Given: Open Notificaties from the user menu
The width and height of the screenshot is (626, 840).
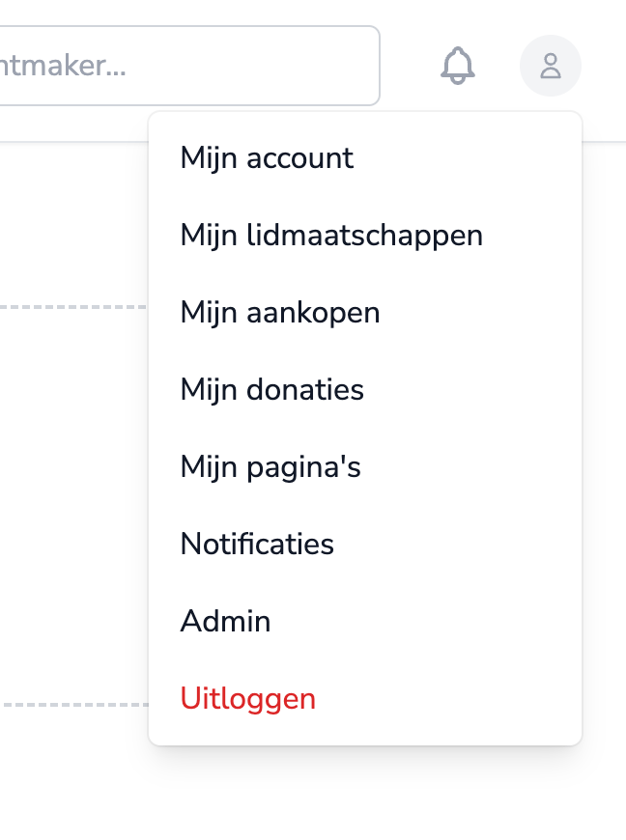Looking at the screenshot, I should point(365,544).
